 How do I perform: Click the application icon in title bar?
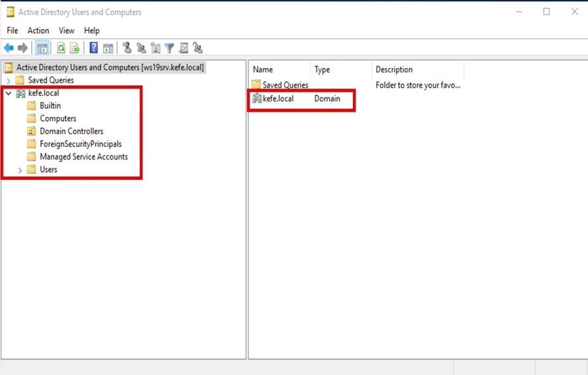click(11, 12)
